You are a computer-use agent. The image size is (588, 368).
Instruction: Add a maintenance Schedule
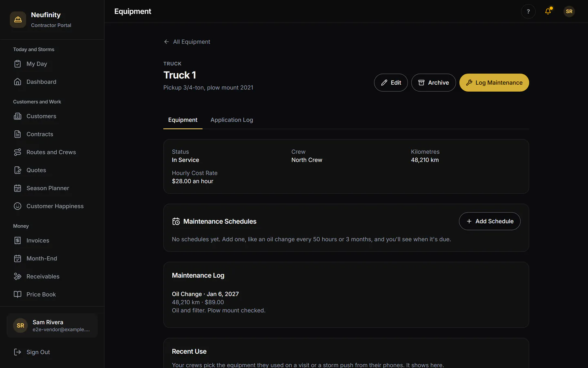[x=490, y=221]
